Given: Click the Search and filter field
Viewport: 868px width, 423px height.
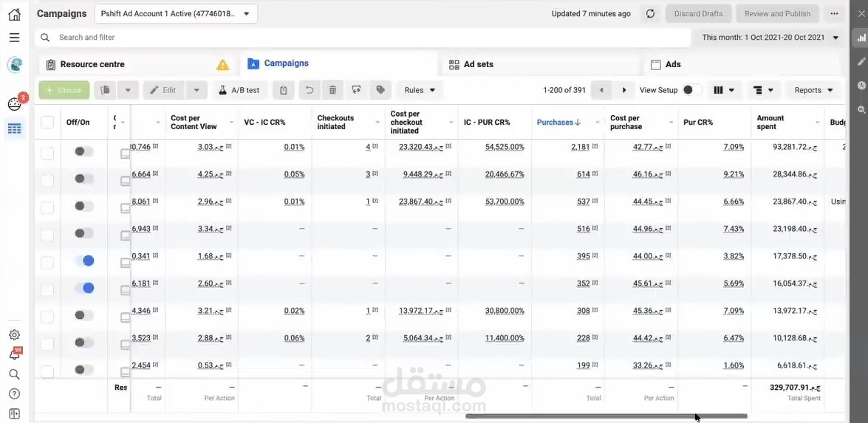Looking at the screenshot, I should 363,38.
